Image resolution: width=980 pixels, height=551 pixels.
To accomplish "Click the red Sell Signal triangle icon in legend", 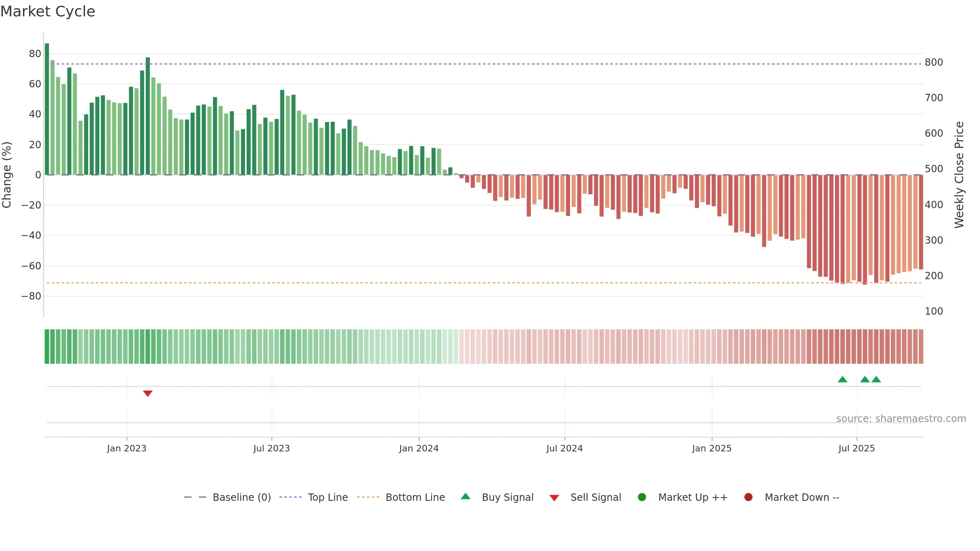I will pyautogui.click(x=554, y=498).
